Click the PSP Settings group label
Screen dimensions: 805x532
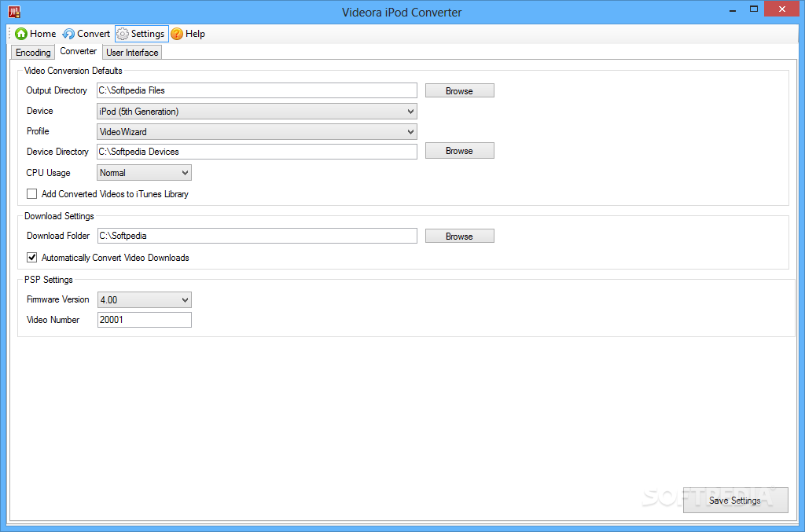[49, 280]
